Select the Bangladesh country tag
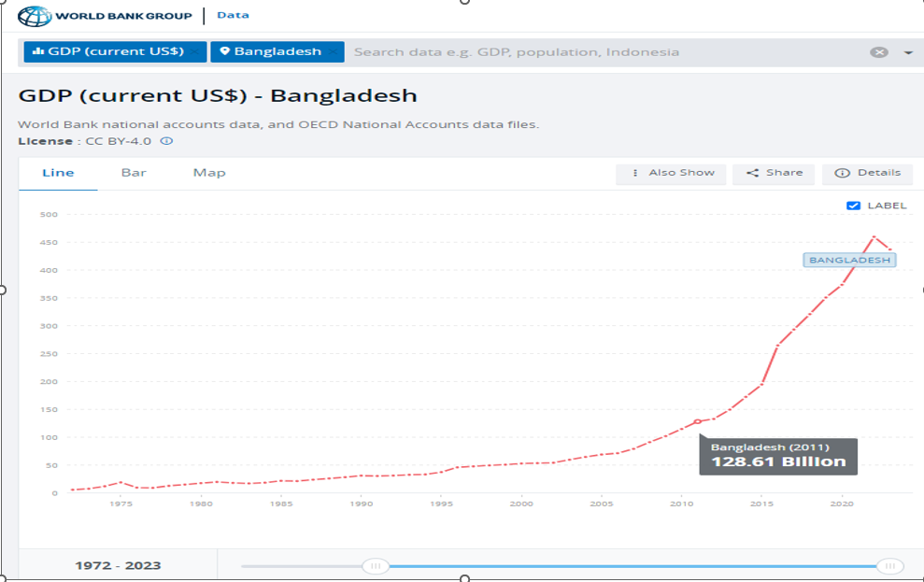Screen dimensions: 924x582 [277, 52]
